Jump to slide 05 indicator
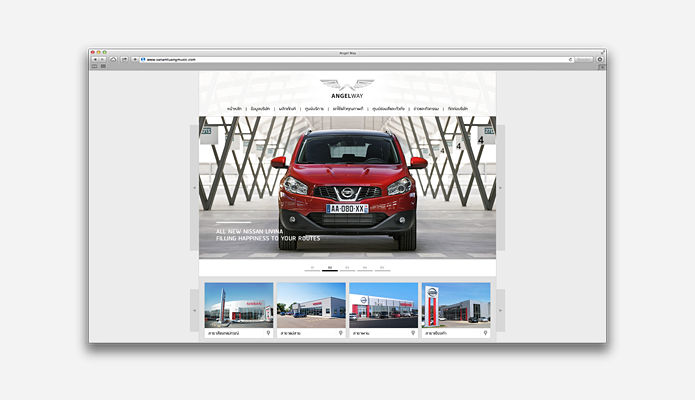 [382, 268]
